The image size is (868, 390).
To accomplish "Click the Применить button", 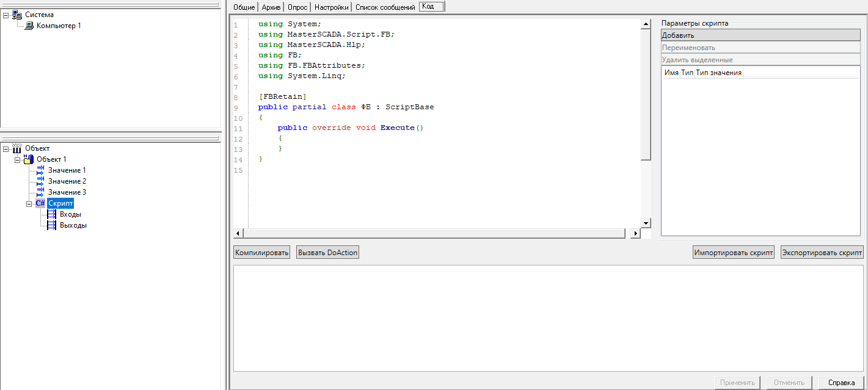I will pos(737,383).
